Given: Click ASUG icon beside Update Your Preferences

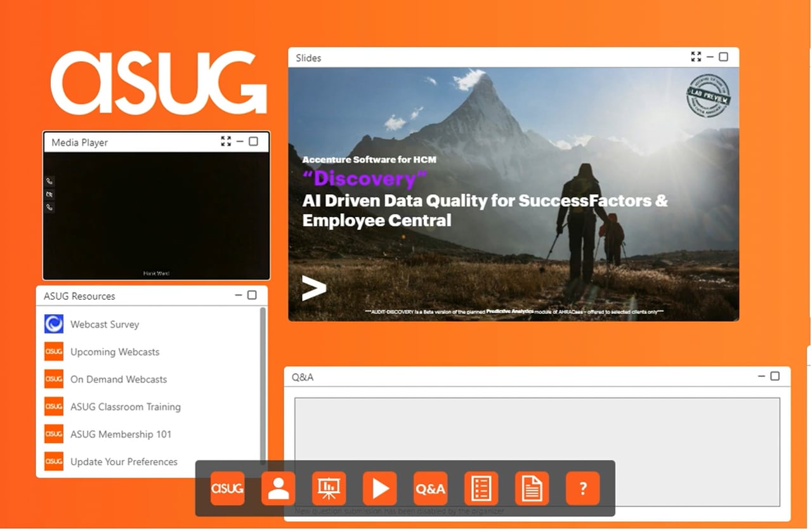Looking at the screenshot, I should (x=54, y=461).
